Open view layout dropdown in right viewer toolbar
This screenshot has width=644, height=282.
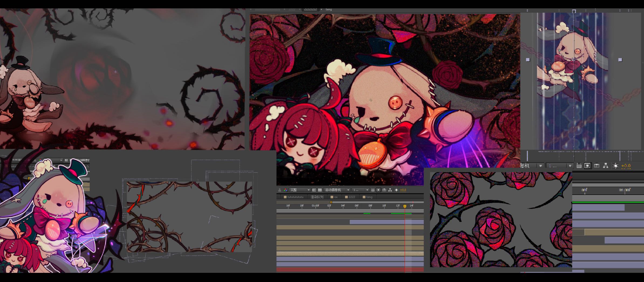point(560,166)
